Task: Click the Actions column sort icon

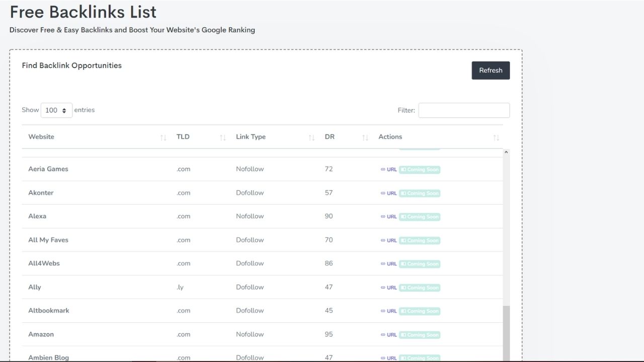Action: [496, 137]
